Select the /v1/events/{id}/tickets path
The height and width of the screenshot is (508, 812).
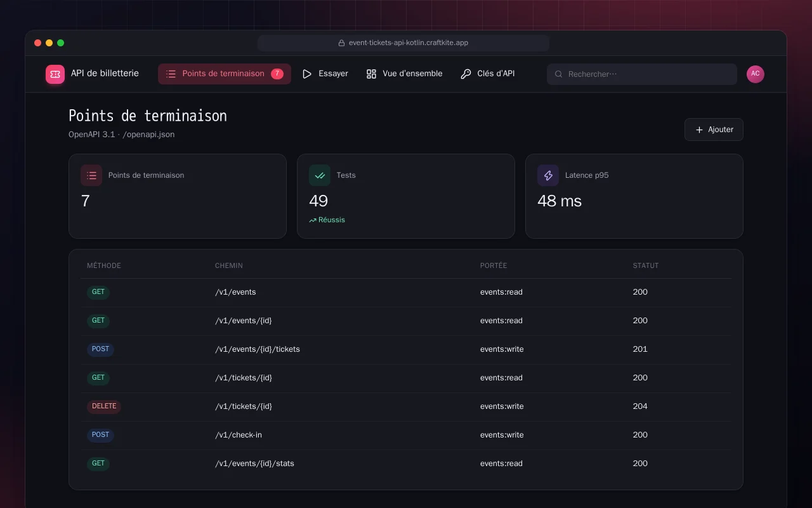point(258,349)
